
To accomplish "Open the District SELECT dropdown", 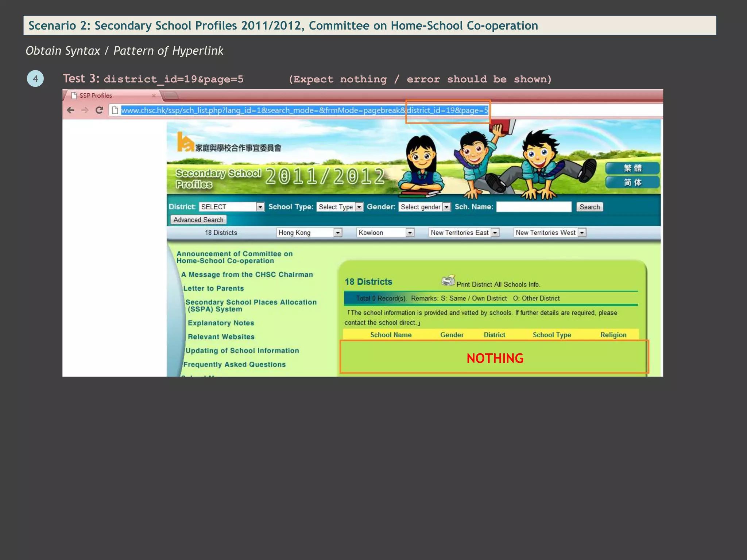I will [x=232, y=207].
